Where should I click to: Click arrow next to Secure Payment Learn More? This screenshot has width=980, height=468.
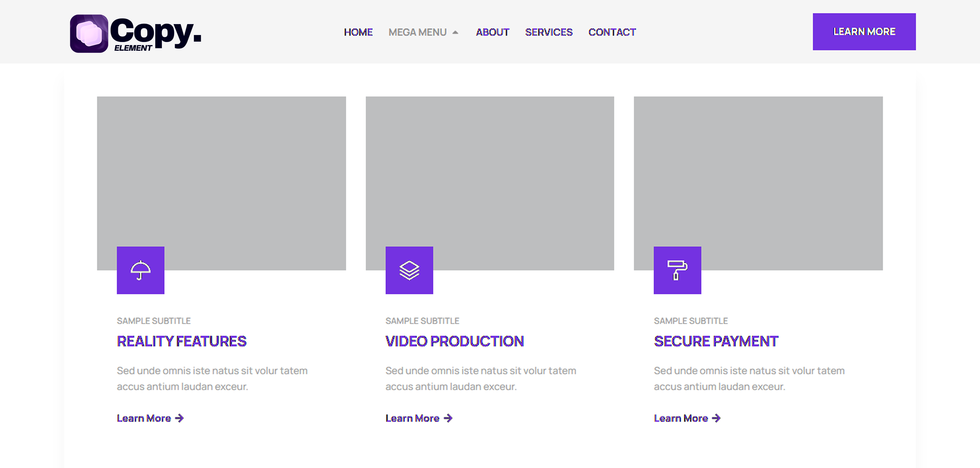(x=717, y=418)
